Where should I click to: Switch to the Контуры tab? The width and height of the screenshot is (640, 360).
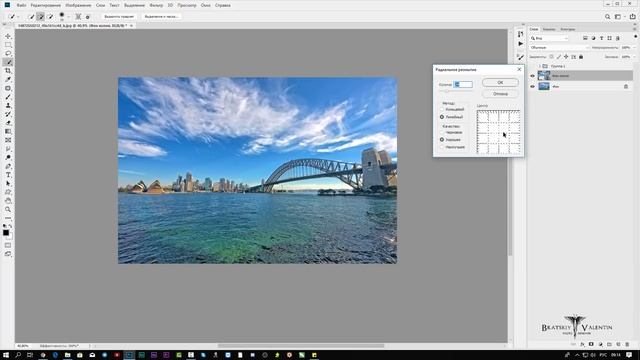pyautogui.click(x=567, y=29)
